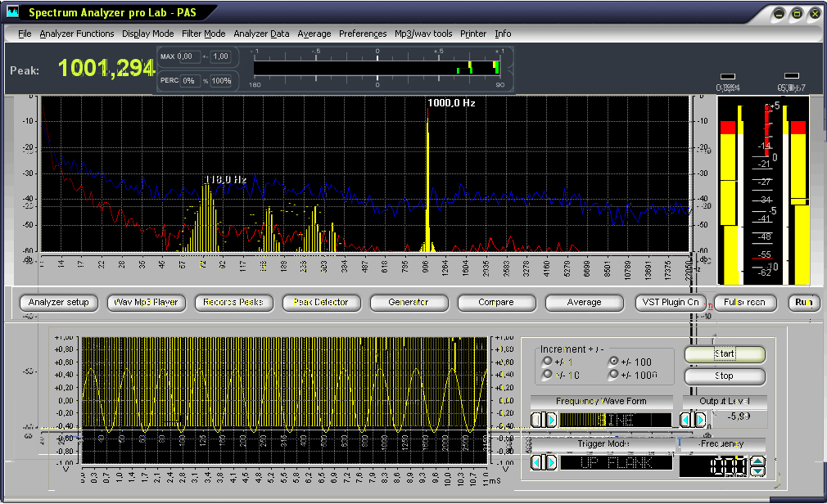The height and width of the screenshot is (504, 827).
Task: Open the Average menu in menu bar
Action: tap(314, 34)
